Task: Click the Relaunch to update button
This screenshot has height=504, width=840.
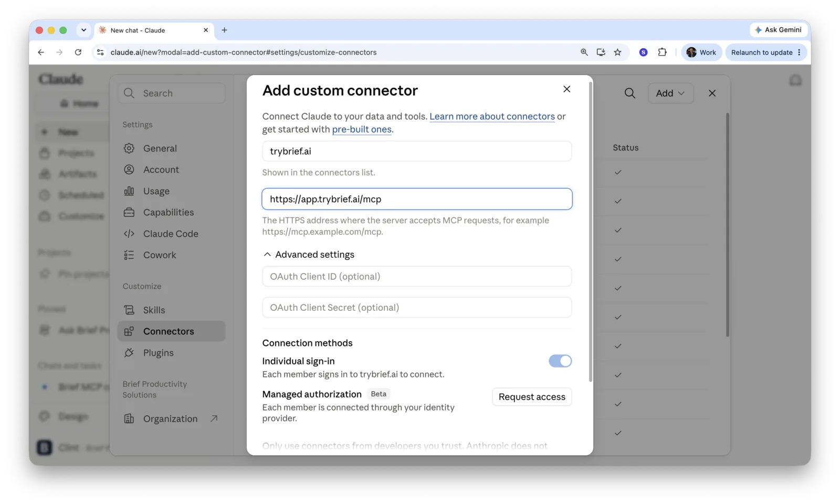Action: click(x=766, y=52)
